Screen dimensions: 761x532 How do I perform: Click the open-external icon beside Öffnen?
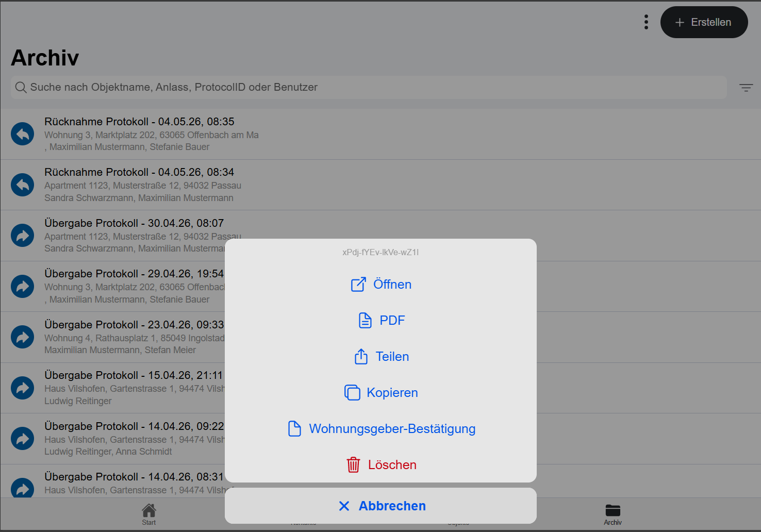pyautogui.click(x=358, y=284)
